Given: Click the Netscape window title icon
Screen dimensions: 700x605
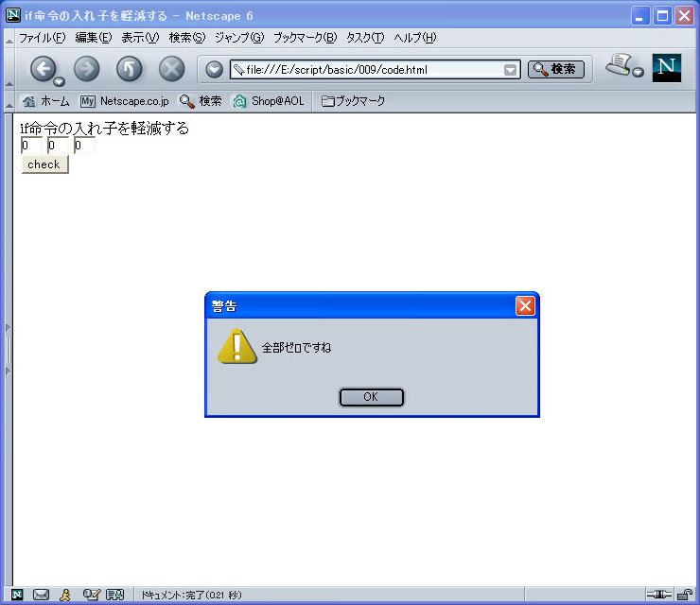Looking at the screenshot, I should tap(13, 15).
